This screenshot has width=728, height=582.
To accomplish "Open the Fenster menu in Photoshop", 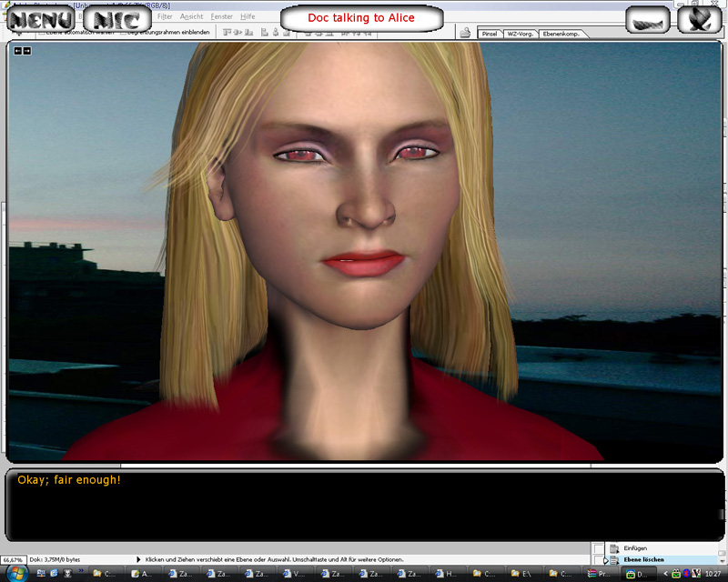I will pos(221,16).
